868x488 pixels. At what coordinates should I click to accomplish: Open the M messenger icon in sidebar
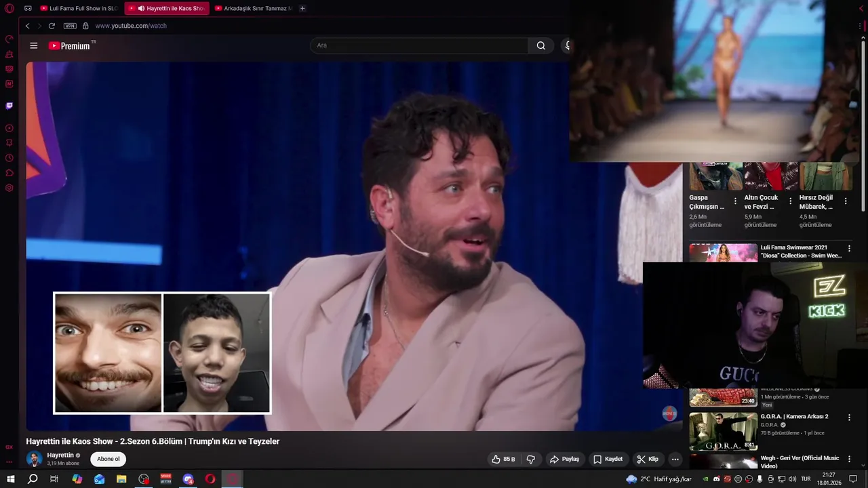[9, 83]
